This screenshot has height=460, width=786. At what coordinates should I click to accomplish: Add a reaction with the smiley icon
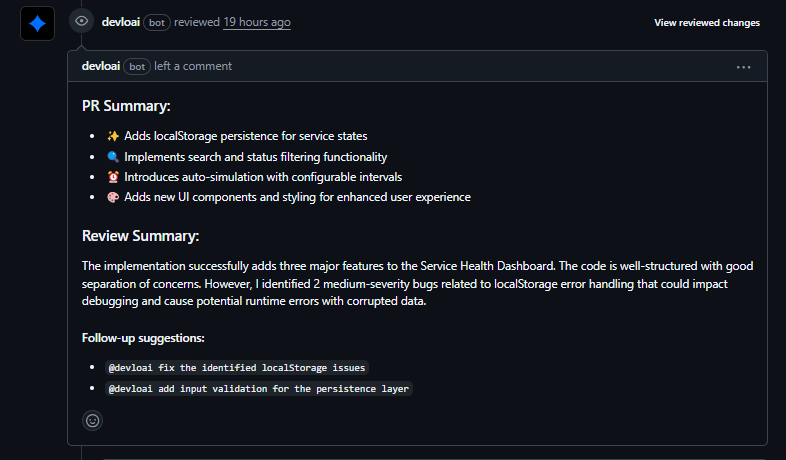93,421
